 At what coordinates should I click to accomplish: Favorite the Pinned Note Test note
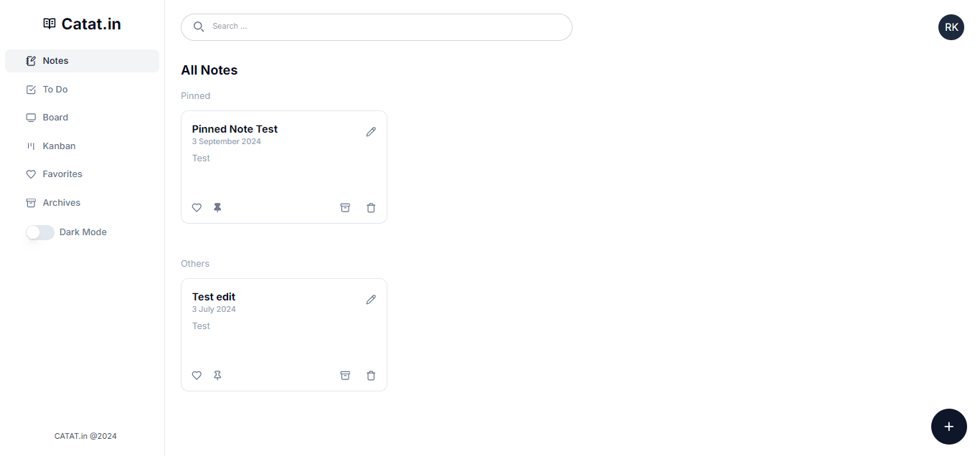point(197,208)
